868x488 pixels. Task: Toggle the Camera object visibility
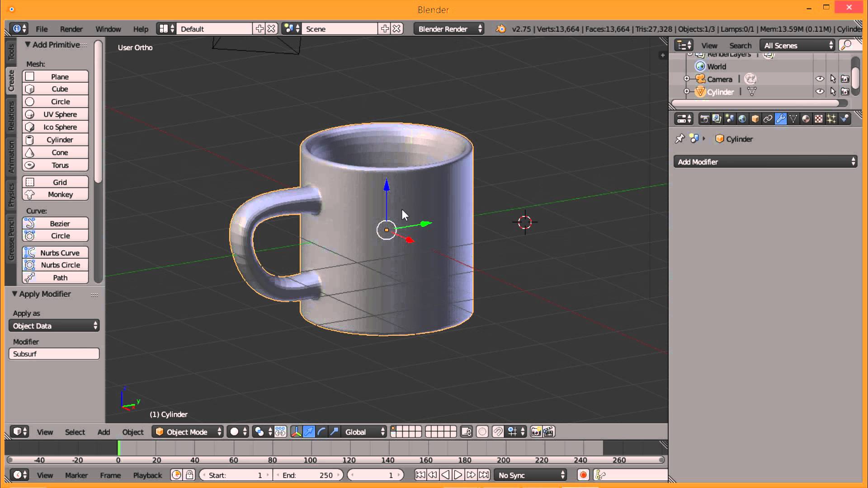(x=819, y=79)
